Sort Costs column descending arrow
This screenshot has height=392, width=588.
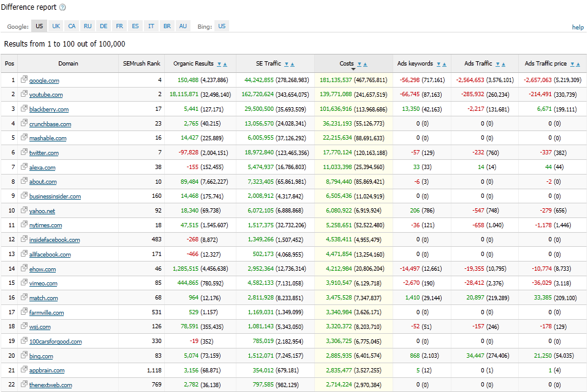click(360, 64)
